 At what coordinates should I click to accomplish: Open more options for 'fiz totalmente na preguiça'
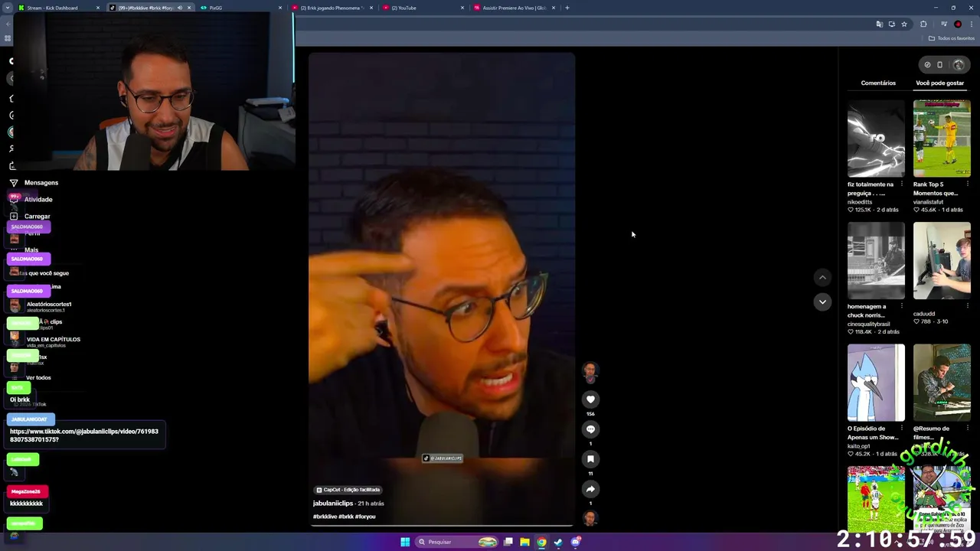(x=902, y=184)
